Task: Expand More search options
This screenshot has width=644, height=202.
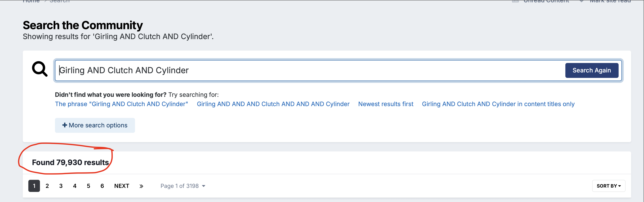Action: (x=95, y=125)
